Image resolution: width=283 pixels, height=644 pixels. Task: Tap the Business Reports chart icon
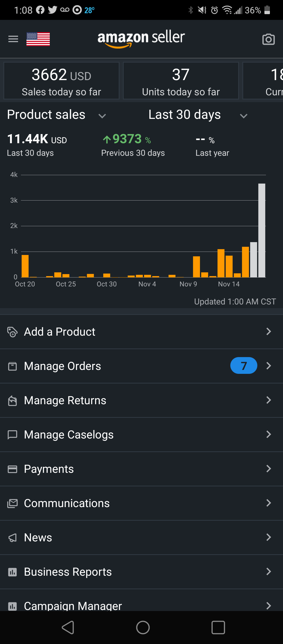12,572
